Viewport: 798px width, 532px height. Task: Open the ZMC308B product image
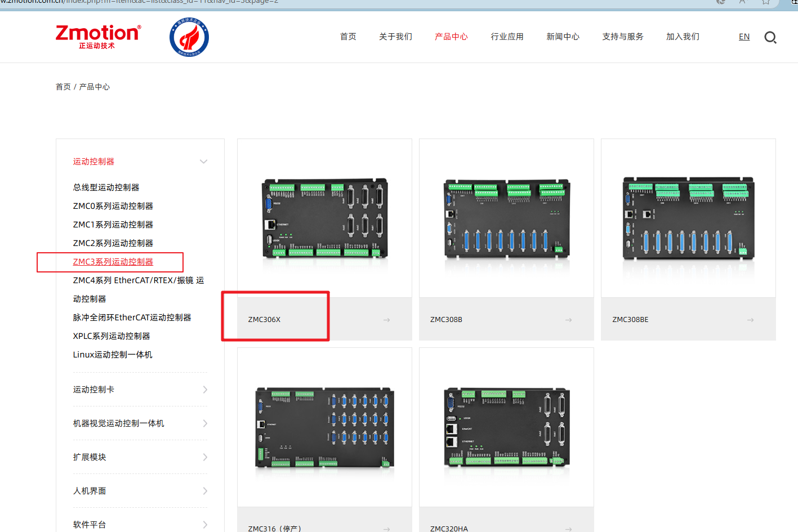pos(507,218)
